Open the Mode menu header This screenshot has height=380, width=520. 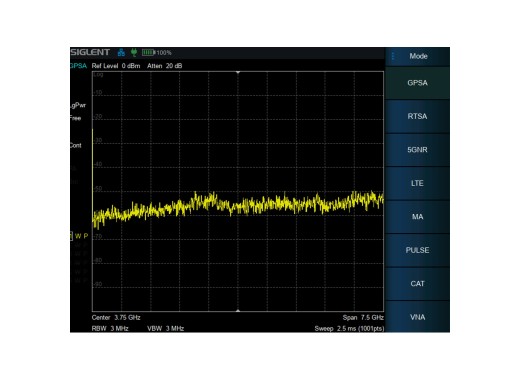click(x=418, y=56)
